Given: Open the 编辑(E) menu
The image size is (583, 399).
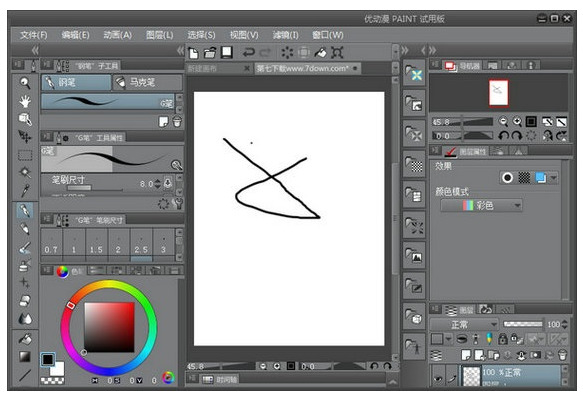Looking at the screenshot, I should [x=75, y=35].
